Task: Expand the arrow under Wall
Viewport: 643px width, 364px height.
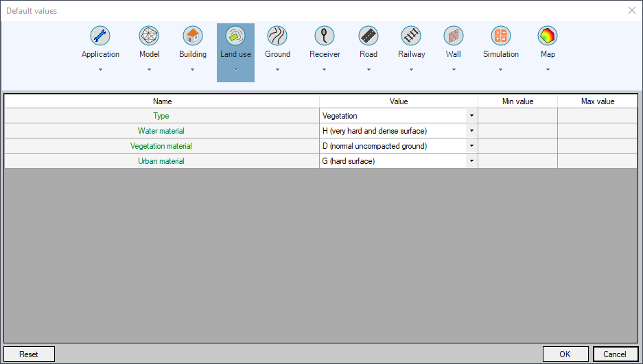Action: click(x=453, y=70)
